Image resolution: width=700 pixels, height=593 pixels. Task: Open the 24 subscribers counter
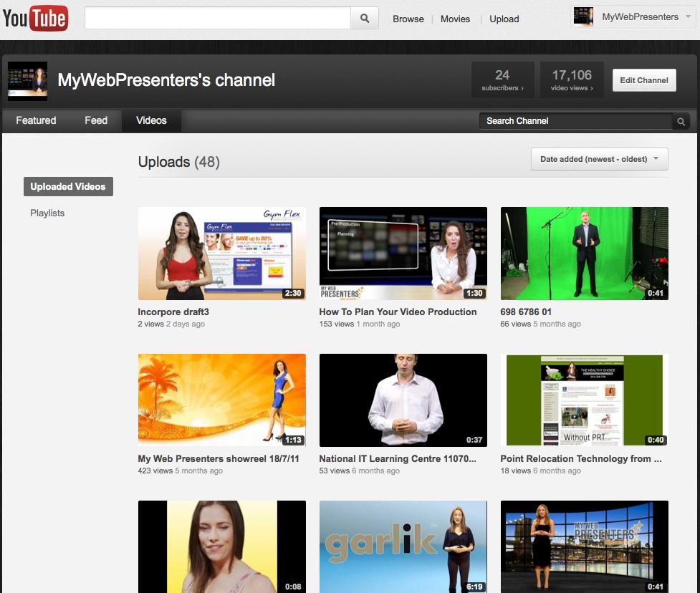pyautogui.click(x=502, y=79)
